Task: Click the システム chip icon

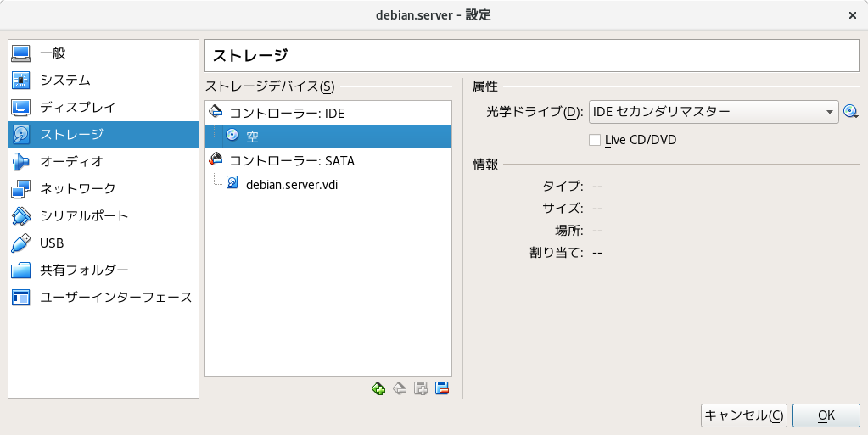Action: click(x=21, y=81)
